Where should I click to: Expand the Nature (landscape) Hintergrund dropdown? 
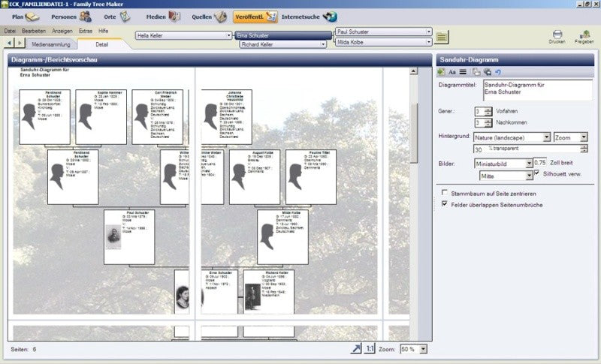(x=547, y=137)
